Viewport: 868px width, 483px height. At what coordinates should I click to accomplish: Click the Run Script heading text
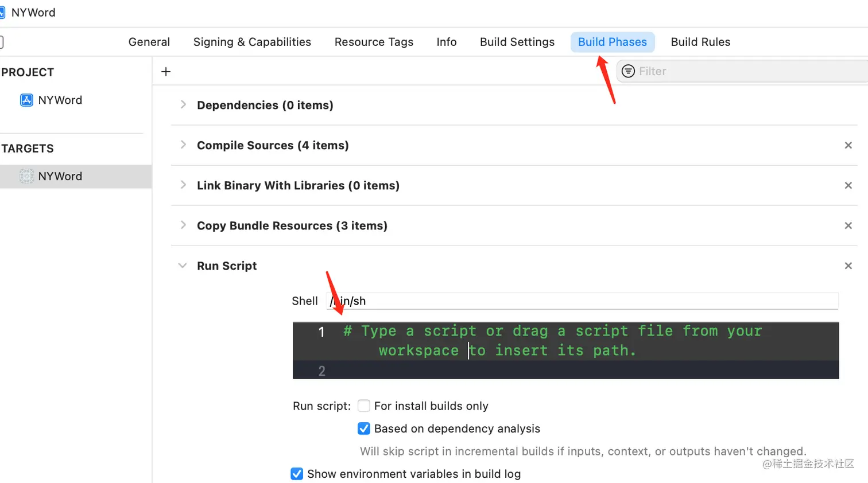(227, 266)
